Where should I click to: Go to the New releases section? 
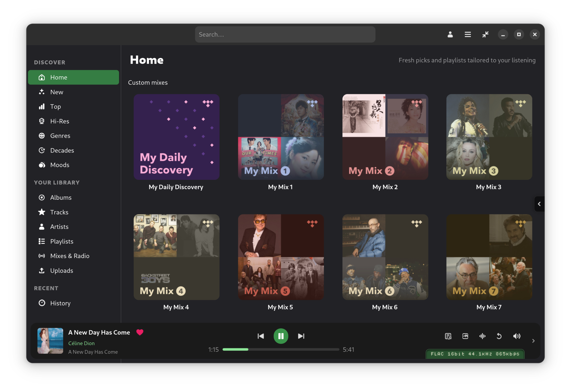point(73,92)
